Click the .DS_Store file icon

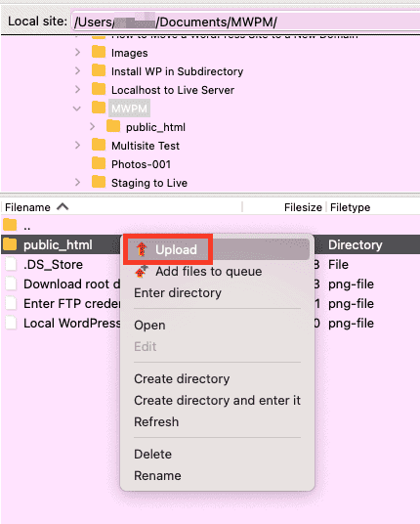point(11,264)
